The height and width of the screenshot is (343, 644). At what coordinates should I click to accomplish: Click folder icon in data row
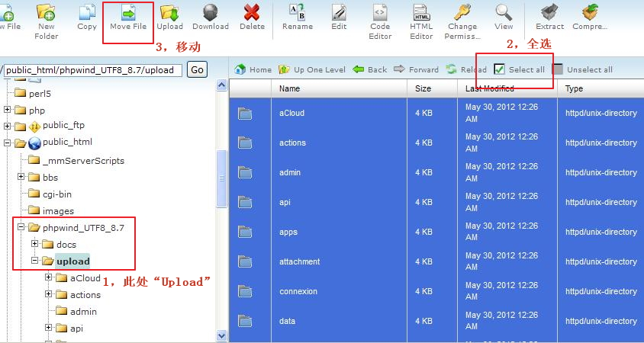coord(245,321)
